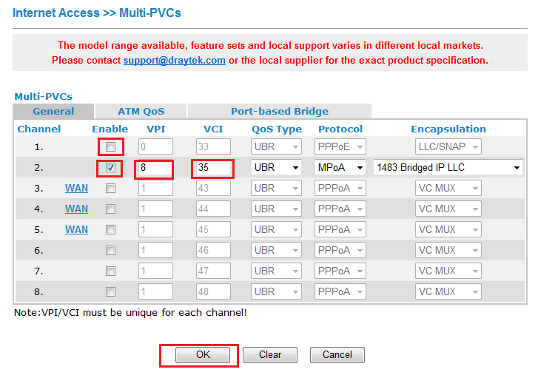Select the General tab
The image size is (538, 392).
click(x=53, y=112)
